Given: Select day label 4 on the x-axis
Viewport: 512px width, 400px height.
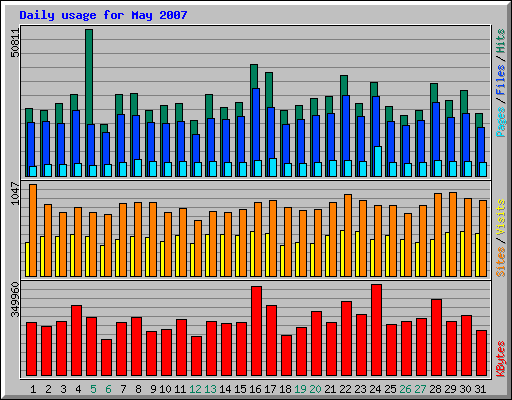Looking at the screenshot, I should click(78, 389).
